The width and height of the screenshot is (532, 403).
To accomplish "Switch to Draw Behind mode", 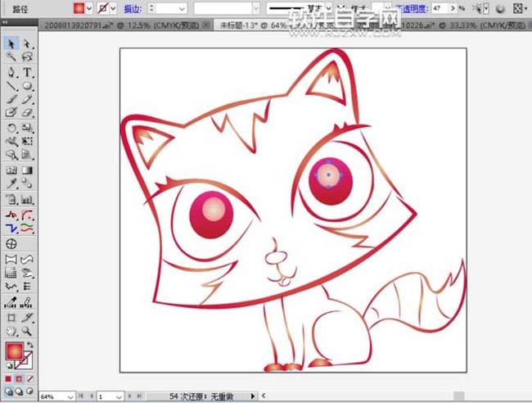I will click(x=20, y=391).
